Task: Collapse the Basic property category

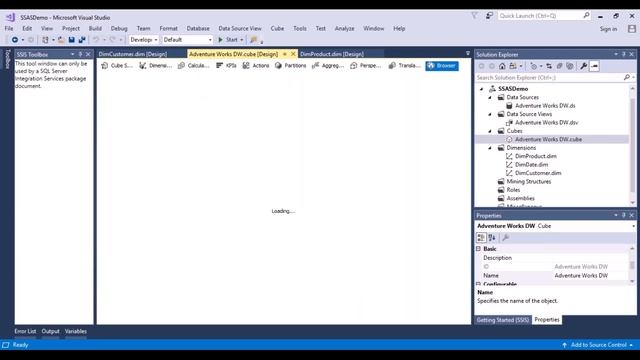Action: [478, 248]
